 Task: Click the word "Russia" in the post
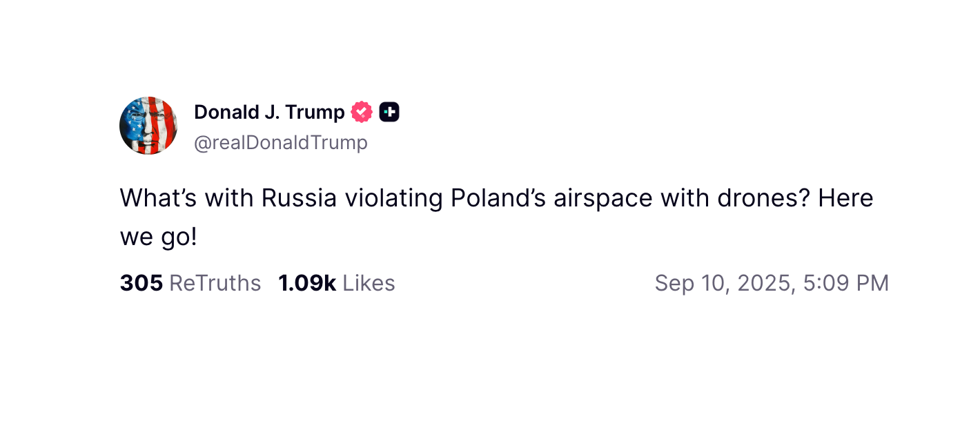click(x=299, y=199)
